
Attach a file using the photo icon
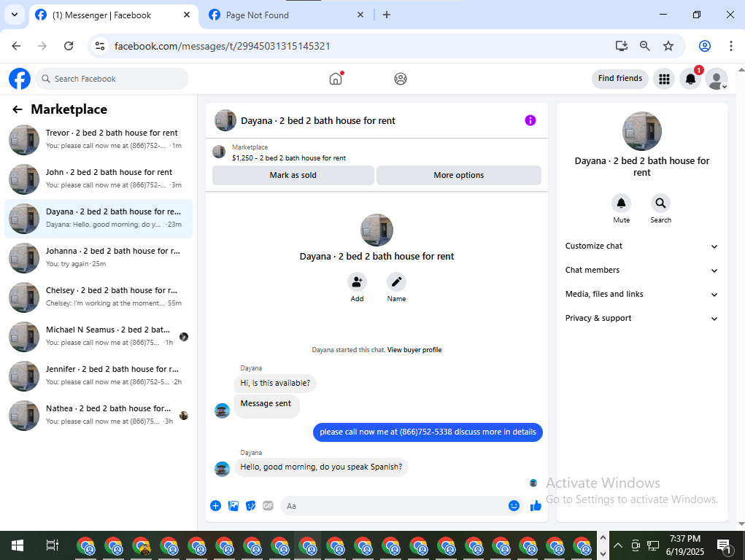click(x=233, y=506)
